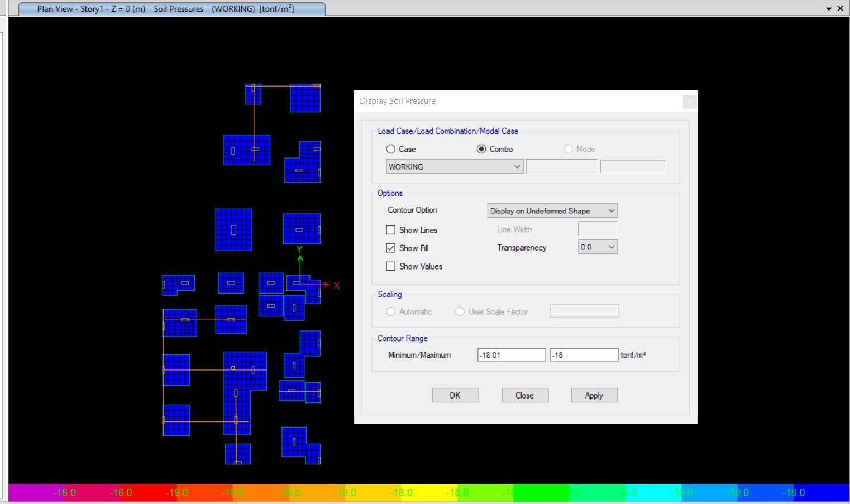Open the Transparency value dropdown
The height and width of the screenshot is (504, 850).
pos(598,247)
